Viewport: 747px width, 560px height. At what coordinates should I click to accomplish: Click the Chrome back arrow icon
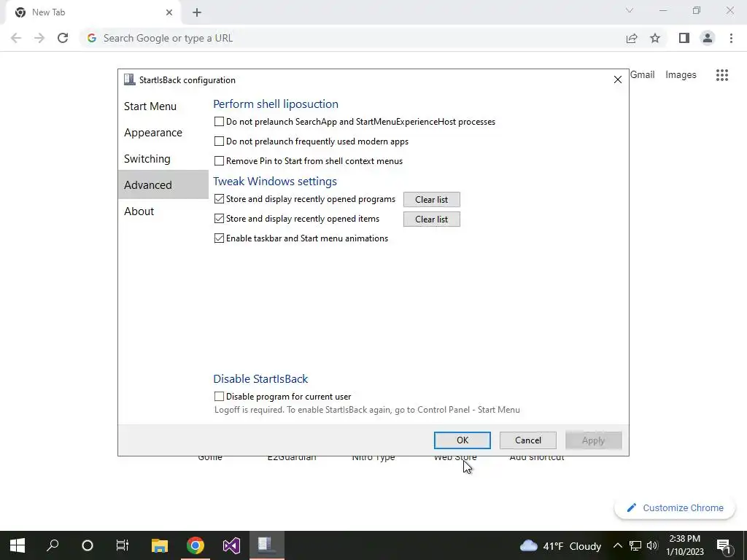pyautogui.click(x=16, y=38)
